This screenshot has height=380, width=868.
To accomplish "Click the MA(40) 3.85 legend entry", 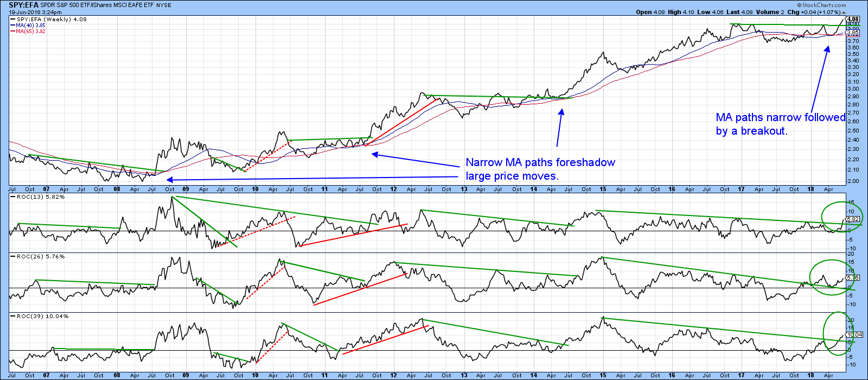I will (x=30, y=25).
